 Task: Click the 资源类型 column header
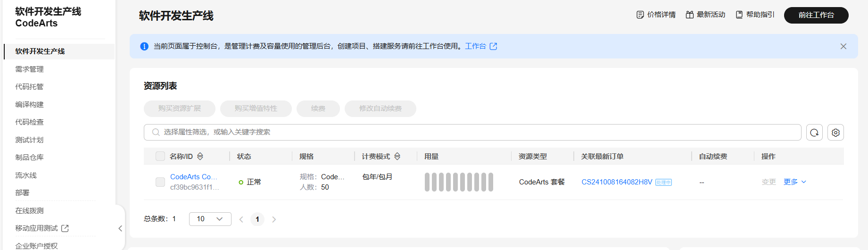tap(533, 156)
